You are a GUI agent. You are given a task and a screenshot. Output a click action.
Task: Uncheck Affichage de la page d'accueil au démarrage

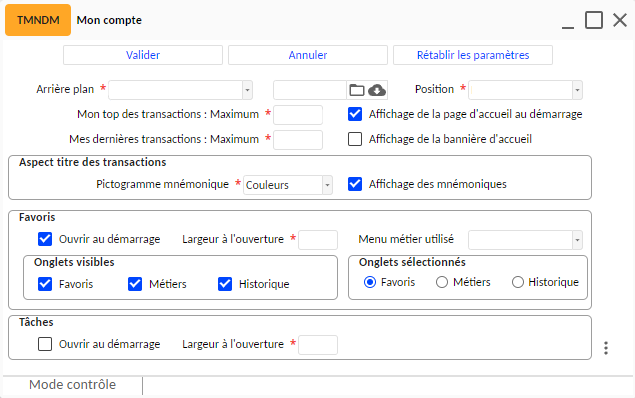355,114
